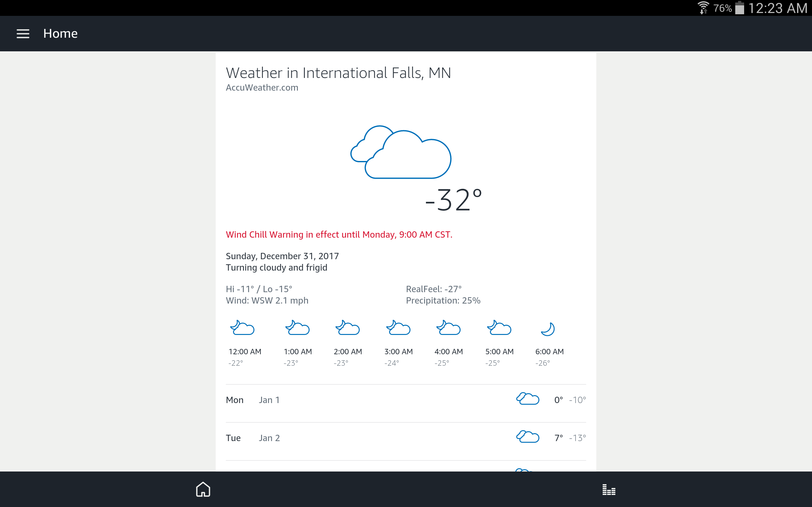Open the Wind Chill Warning alert text

pyautogui.click(x=339, y=235)
